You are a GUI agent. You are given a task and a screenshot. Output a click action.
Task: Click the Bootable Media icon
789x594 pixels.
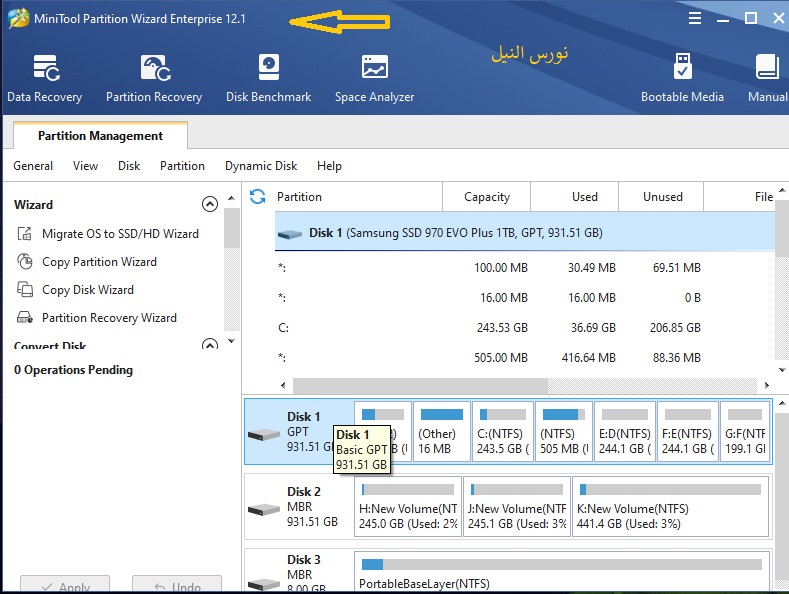pos(682,78)
